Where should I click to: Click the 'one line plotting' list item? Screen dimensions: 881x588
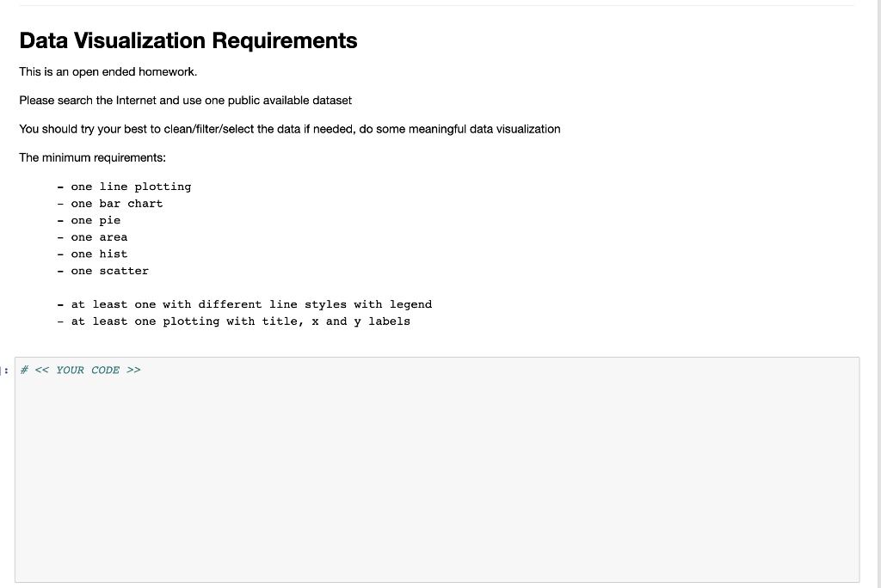(x=131, y=187)
